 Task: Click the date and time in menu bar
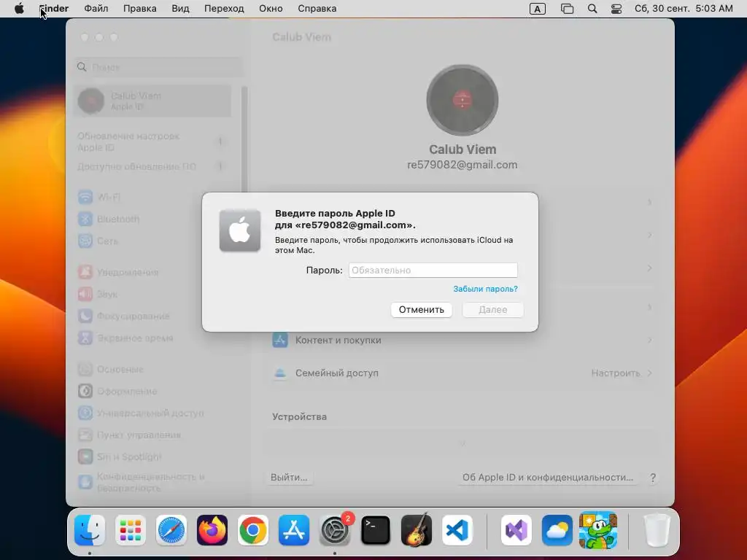[684, 9]
